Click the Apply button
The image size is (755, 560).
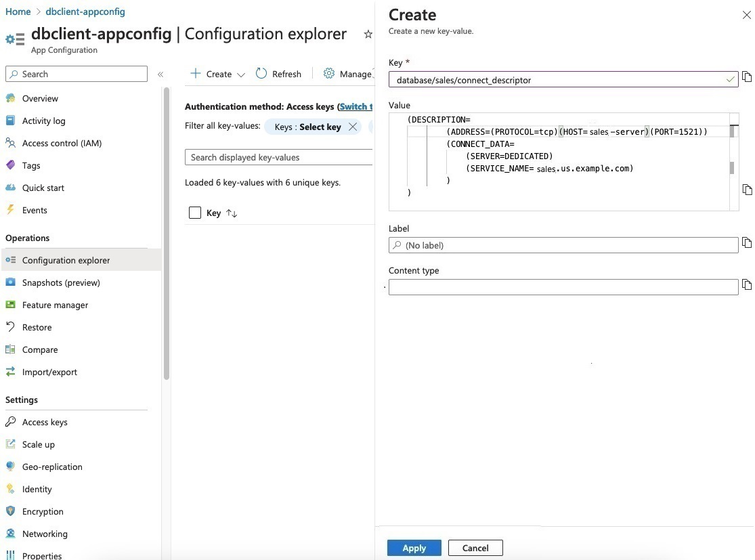(x=414, y=548)
